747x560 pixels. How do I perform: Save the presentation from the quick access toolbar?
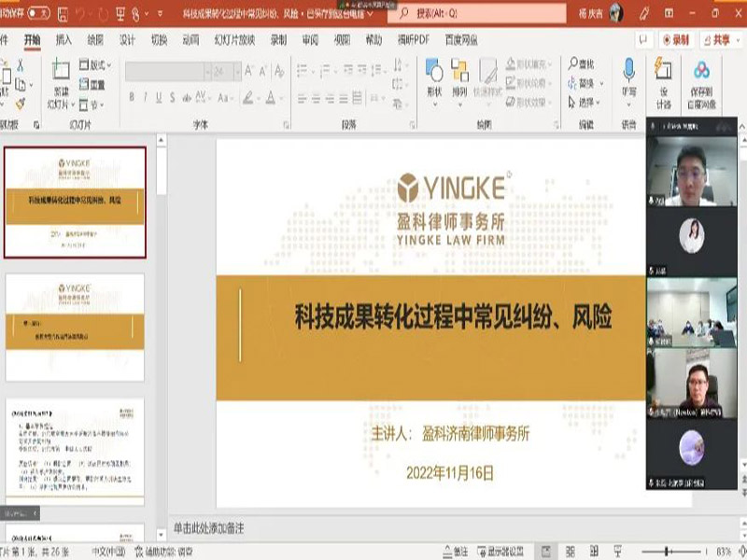pos(63,14)
